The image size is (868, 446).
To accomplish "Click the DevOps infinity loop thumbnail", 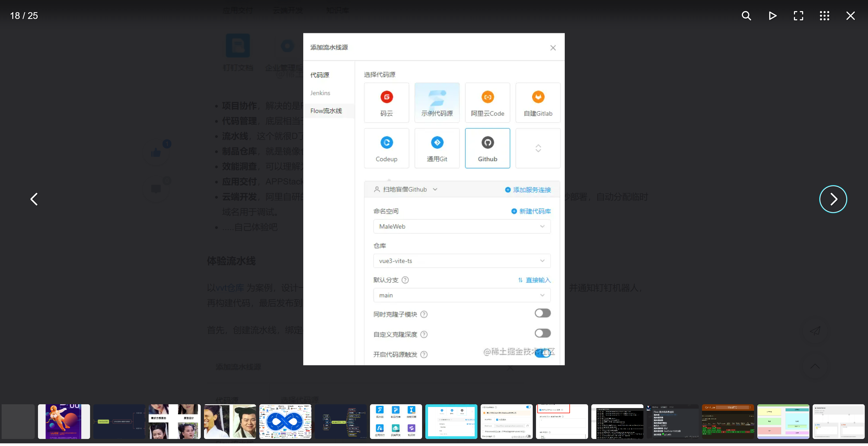I will pyautogui.click(x=285, y=422).
